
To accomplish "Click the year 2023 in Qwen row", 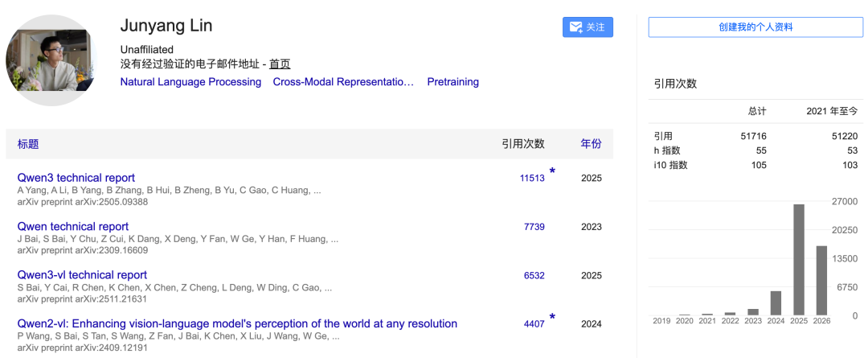I will pos(592,227).
